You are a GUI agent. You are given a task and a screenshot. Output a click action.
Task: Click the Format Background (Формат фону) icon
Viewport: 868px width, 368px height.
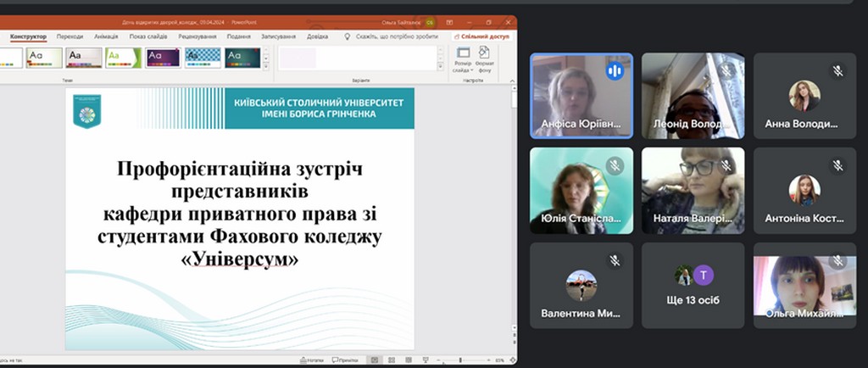point(484,59)
